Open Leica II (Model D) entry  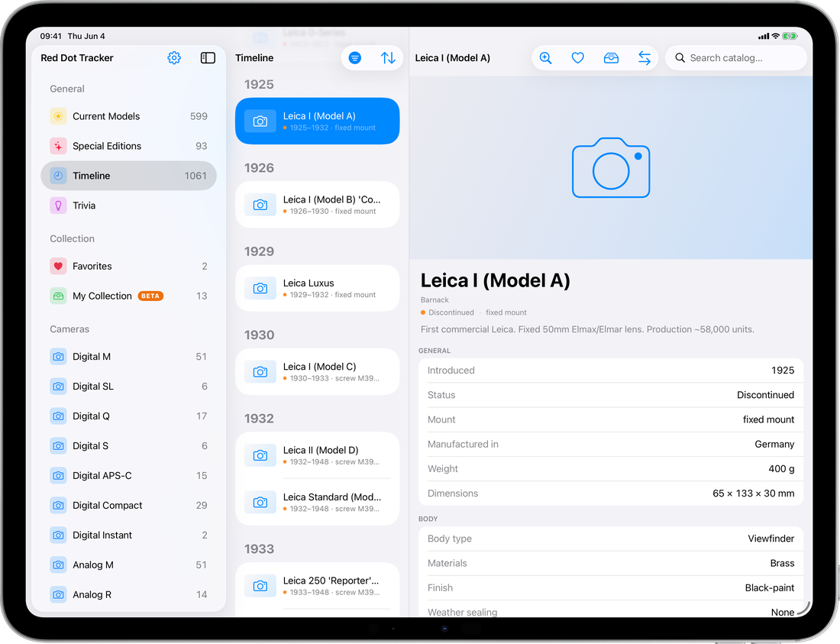(x=317, y=455)
